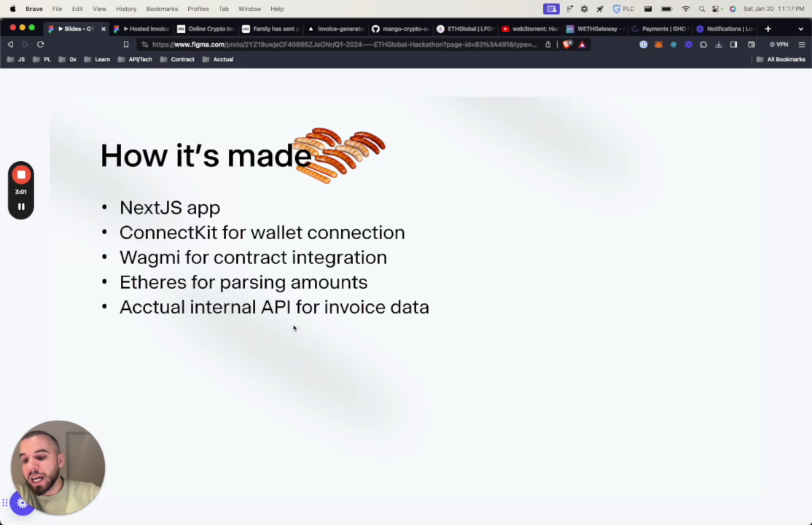
Task: Open the Window menu
Action: click(x=249, y=9)
